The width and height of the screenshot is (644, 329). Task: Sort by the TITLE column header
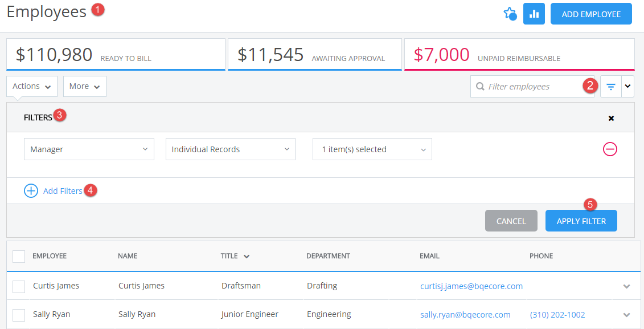[229, 256]
